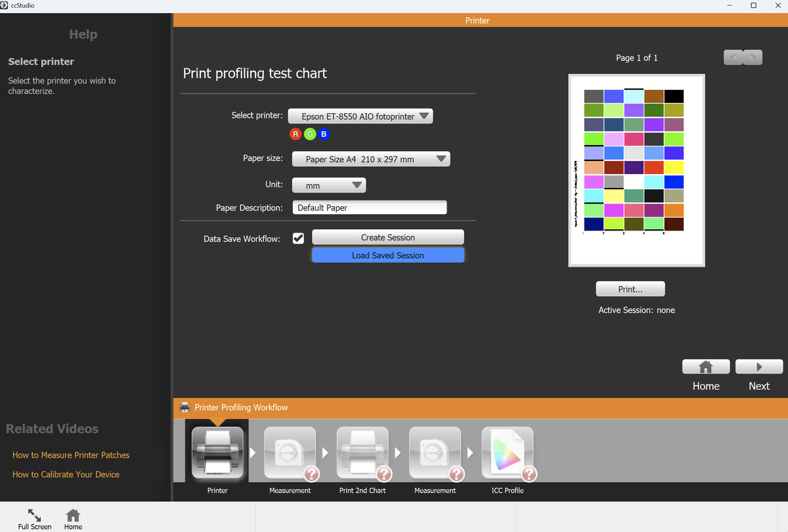Click the Home icon in bottom bar
The height and width of the screenshot is (532, 788).
point(73,516)
